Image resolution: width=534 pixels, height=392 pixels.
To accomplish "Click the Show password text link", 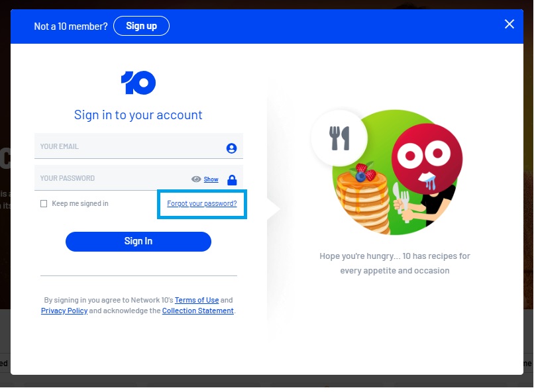I will tap(211, 179).
